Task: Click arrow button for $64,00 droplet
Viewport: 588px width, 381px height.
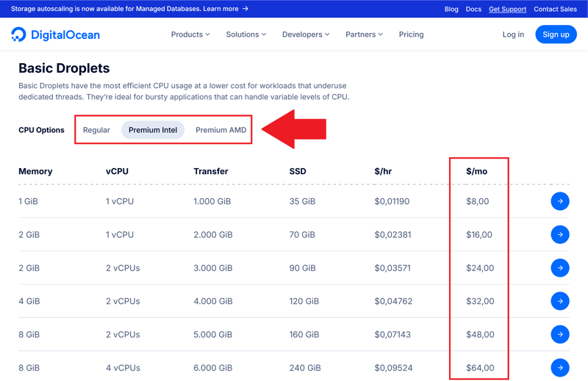Action: pyautogui.click(x=560, y=368)
